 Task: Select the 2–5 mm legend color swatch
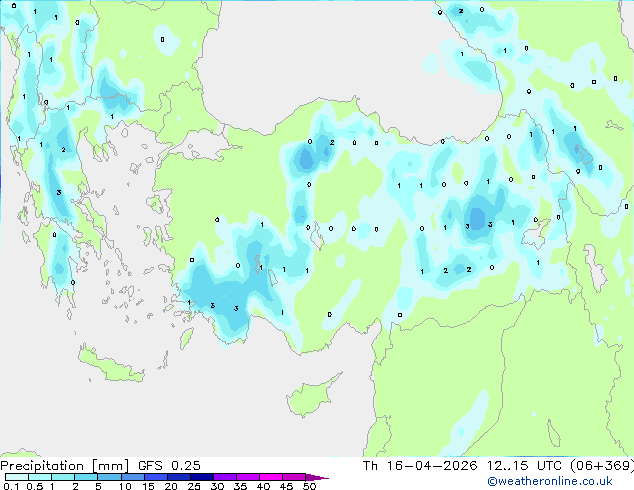(86, 477)
